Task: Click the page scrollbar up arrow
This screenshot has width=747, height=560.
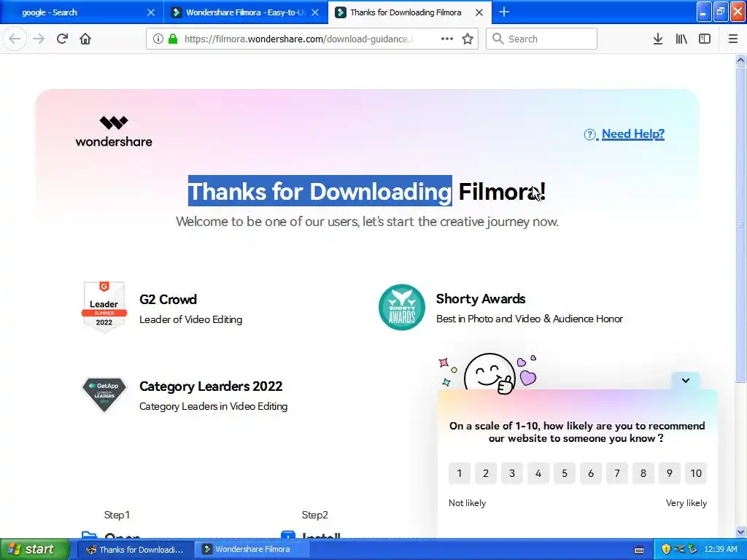Action: tap(741, 60)
